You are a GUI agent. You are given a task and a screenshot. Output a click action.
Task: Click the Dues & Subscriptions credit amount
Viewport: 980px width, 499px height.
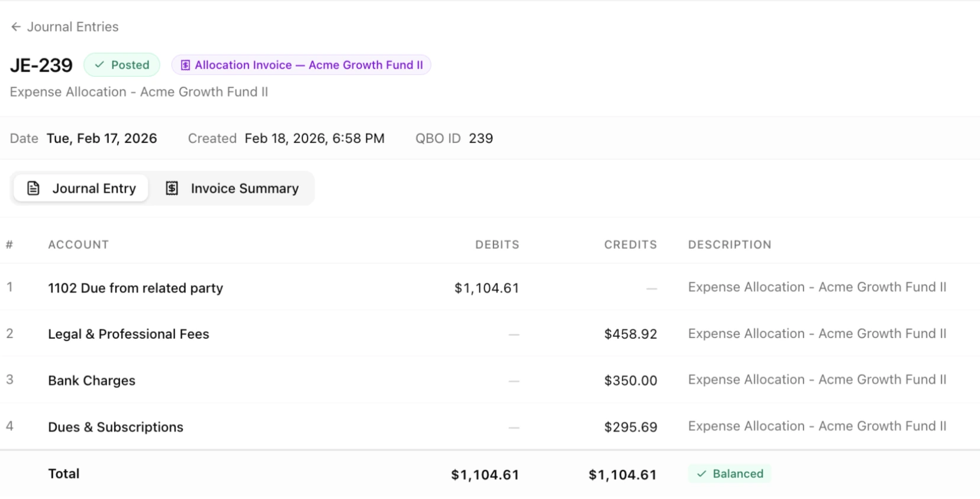[x=630, y=426]
